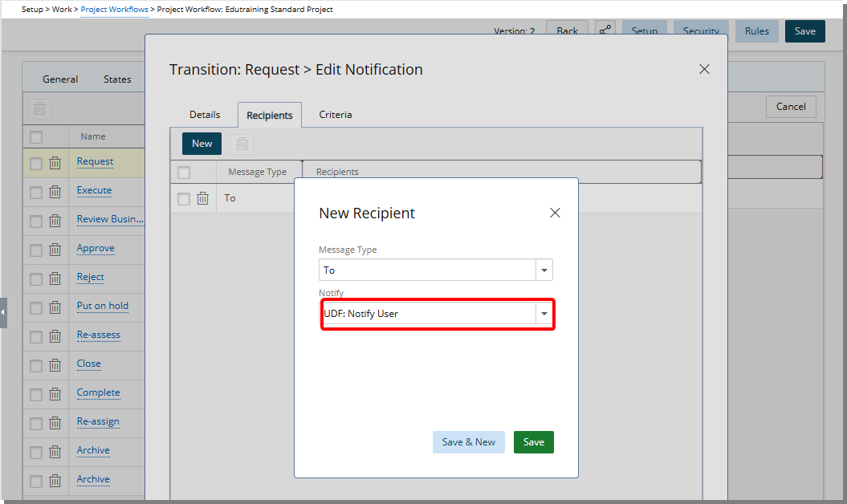
Task: Click the Save & New button
Action: click(468, 442)
